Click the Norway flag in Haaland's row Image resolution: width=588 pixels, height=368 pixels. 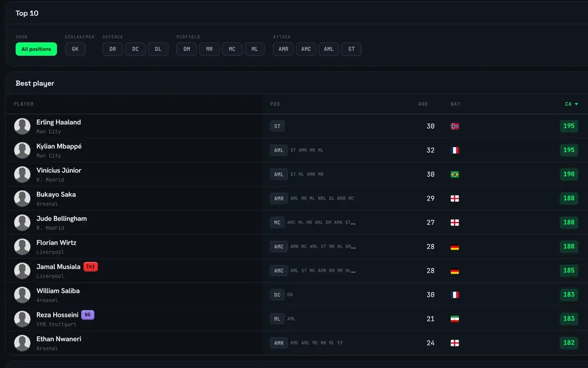click(454, 126)
